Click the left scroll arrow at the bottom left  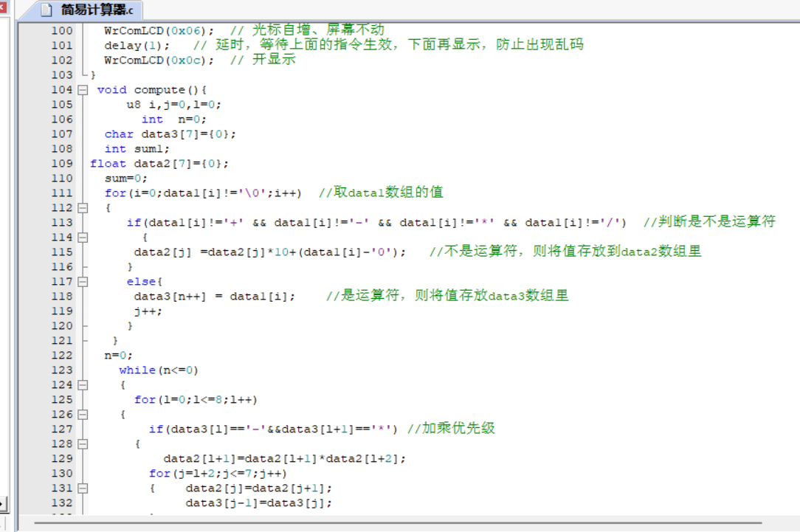(x=2, y=505)
